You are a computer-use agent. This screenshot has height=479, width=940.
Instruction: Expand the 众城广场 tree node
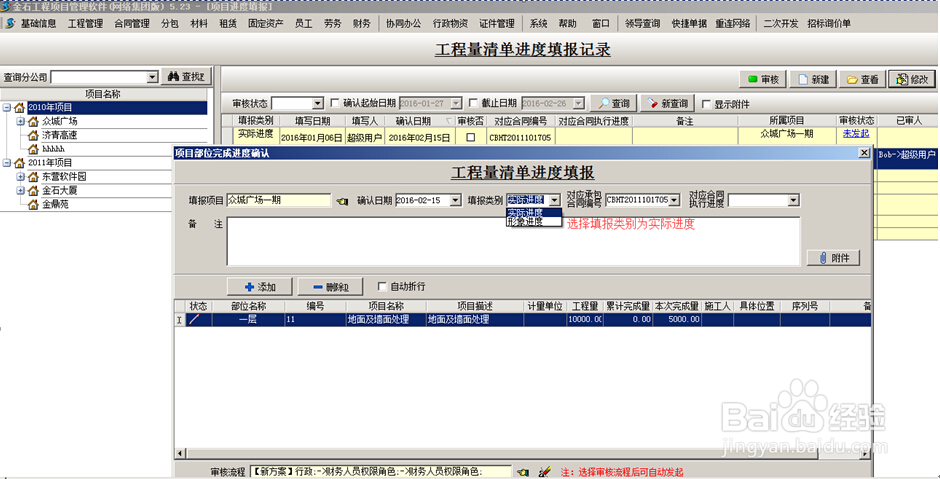[x=20, y=121]
